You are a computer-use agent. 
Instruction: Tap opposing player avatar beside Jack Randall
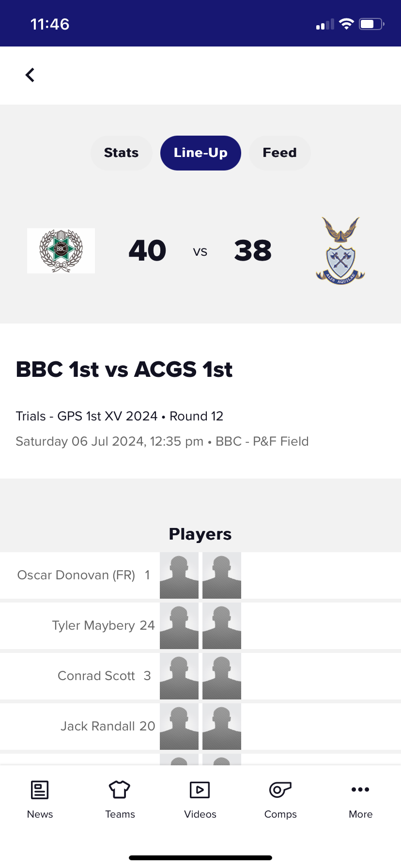point(222,727)
